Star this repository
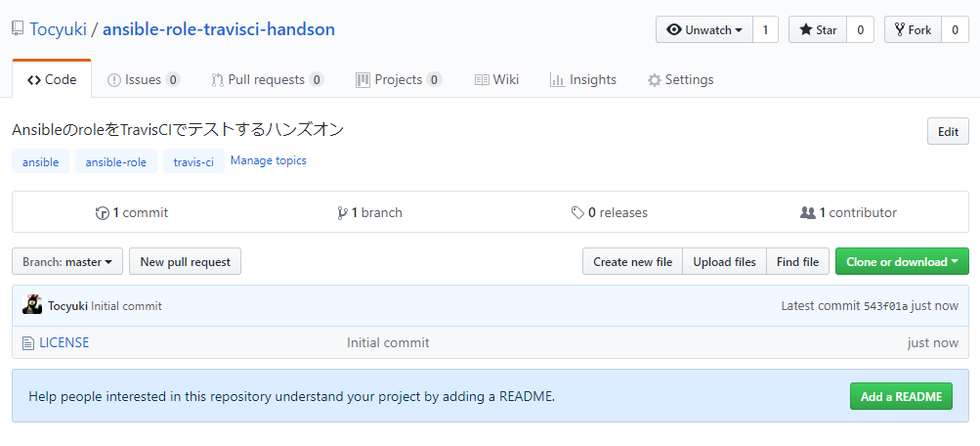The image size is (980, 446). [x=818, y=29]
